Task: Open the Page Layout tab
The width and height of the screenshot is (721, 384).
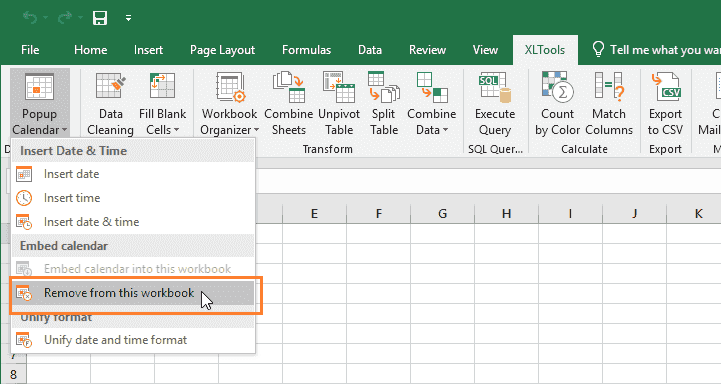Action: click(x=223, y=50)
